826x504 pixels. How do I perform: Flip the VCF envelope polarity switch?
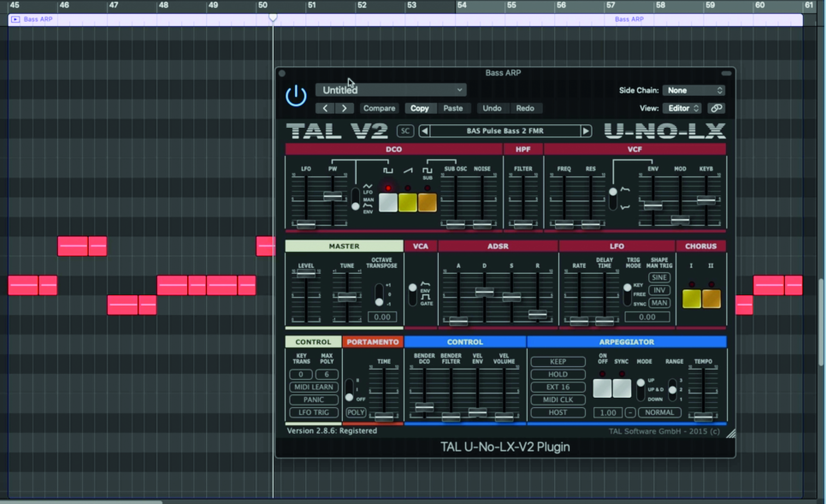point(613,199)
